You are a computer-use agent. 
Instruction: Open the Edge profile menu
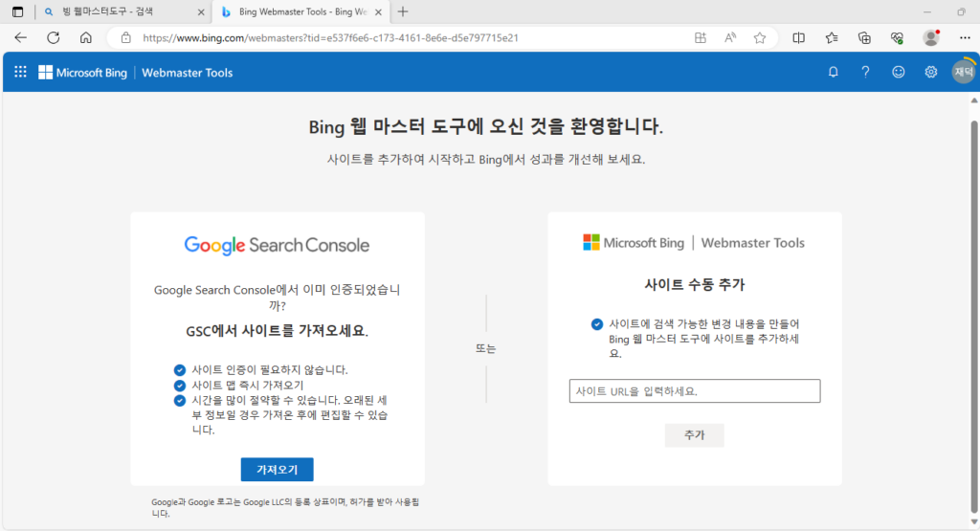click(930, 38)
